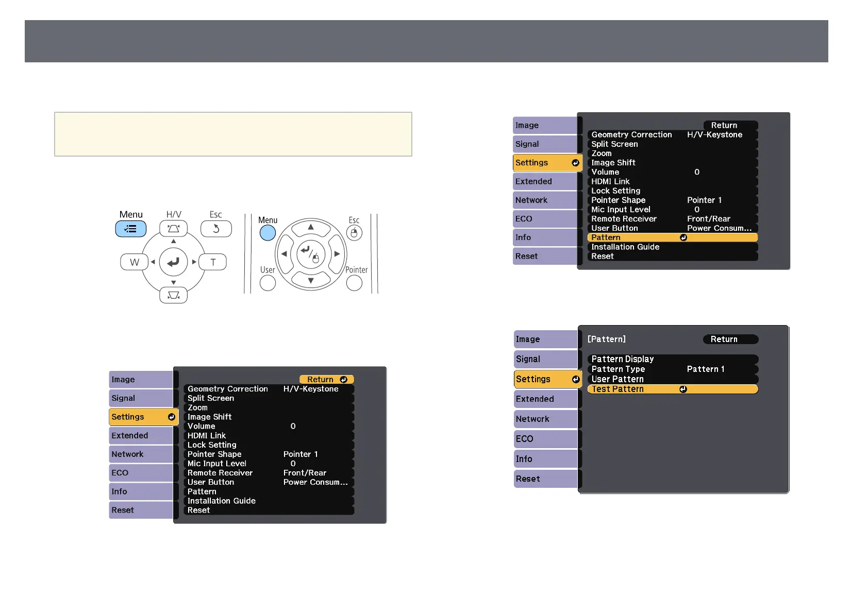
Task: Select Extended tab in bottom-left menu
Action: pyautogui.click(x=141, y=436)
